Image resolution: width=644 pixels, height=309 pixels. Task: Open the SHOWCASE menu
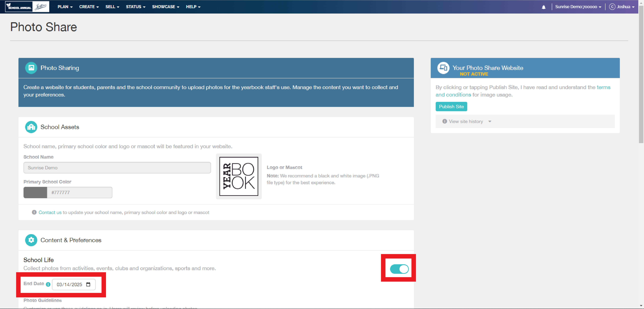point(166,7)
